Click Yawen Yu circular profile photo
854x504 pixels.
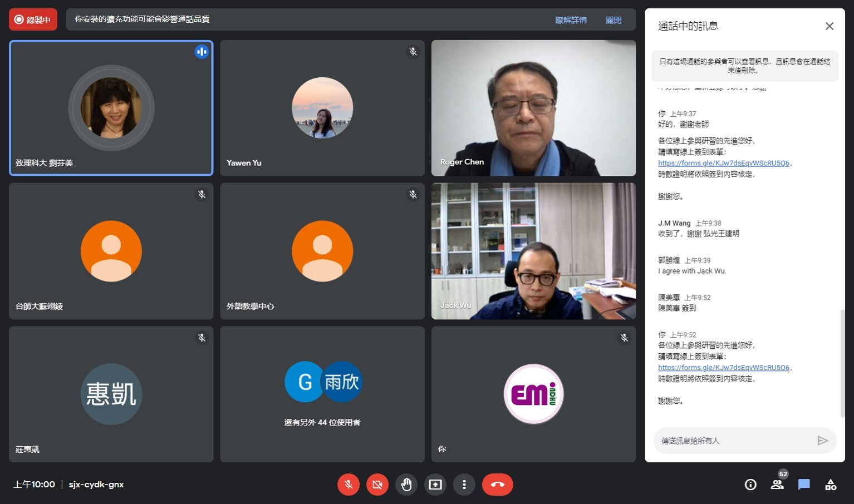[322, 108]
